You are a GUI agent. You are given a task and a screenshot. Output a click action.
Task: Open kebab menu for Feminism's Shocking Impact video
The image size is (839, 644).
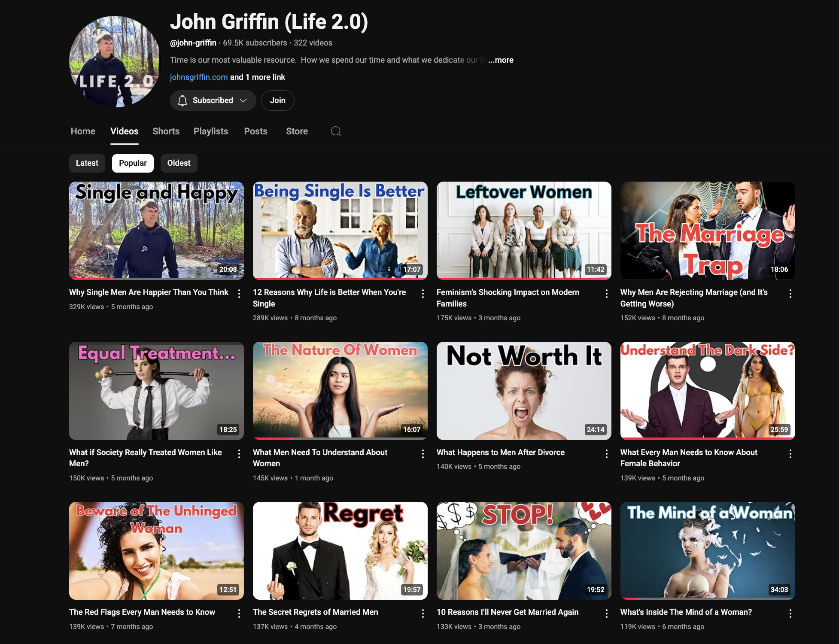pos(607,294)
